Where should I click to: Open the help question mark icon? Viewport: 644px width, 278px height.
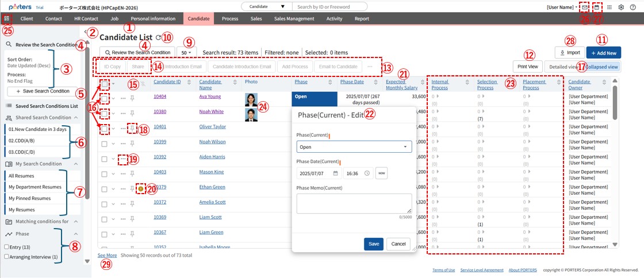633,7
